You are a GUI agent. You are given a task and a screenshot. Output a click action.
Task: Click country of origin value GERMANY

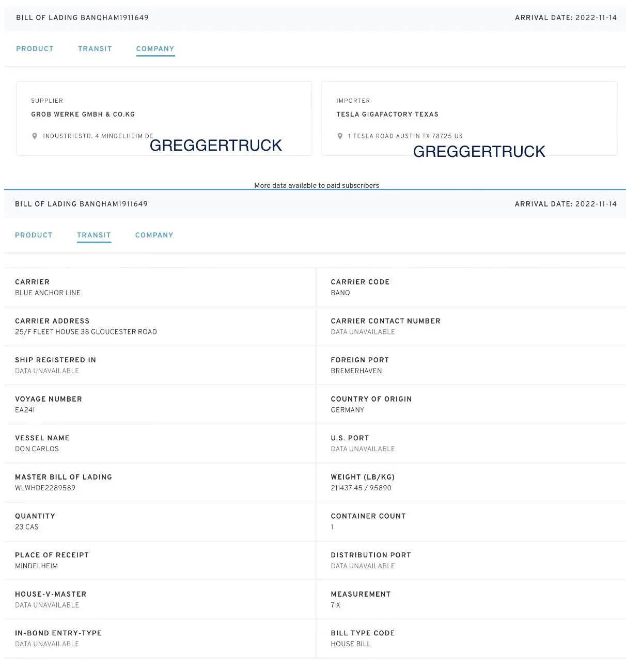pyautogui.click(x=348, y=410)
